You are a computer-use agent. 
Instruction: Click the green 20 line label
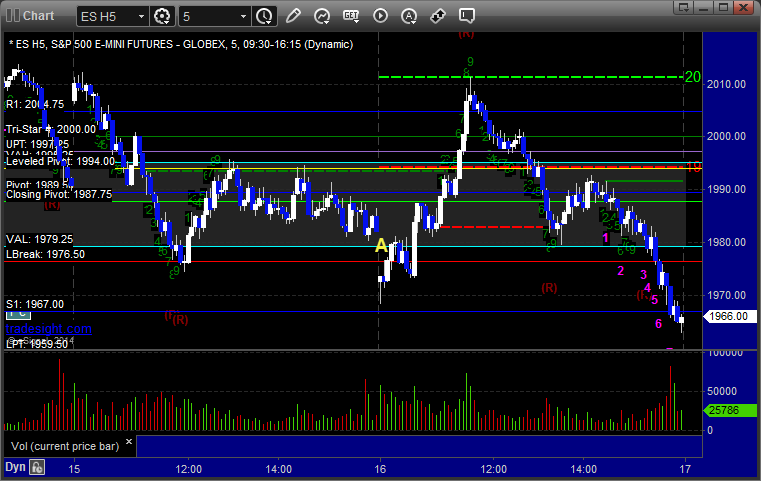693,77
